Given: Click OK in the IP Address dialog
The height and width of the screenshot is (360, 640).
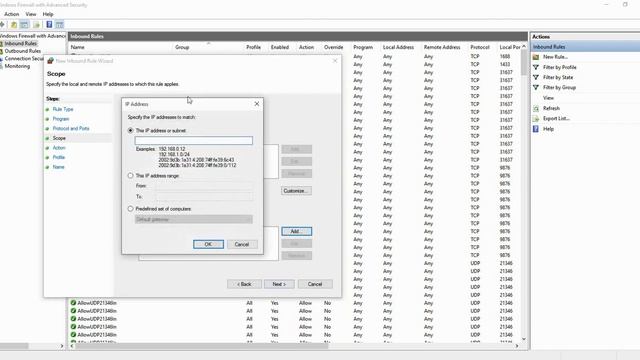Looking at the screenshot, I should click(208, 244).
